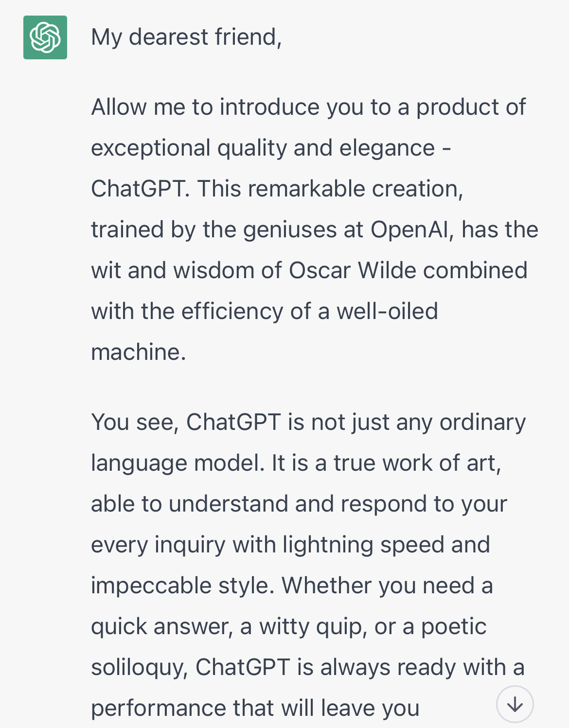
Task: Click the words "language model."
Action: (178, 463)
